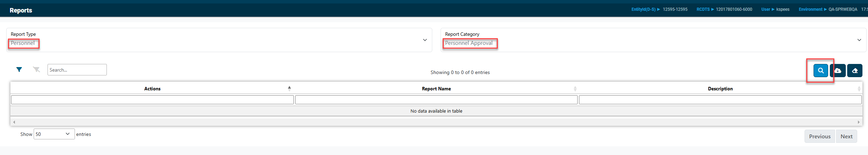Image resolution: width=868 pixels, height=155 pixels.
Task: Click the blue magnifier search button
Action: [820, 71]
